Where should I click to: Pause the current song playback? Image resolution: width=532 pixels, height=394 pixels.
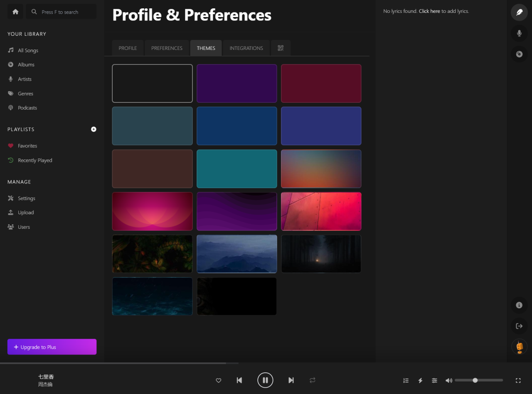pos(265,380)
